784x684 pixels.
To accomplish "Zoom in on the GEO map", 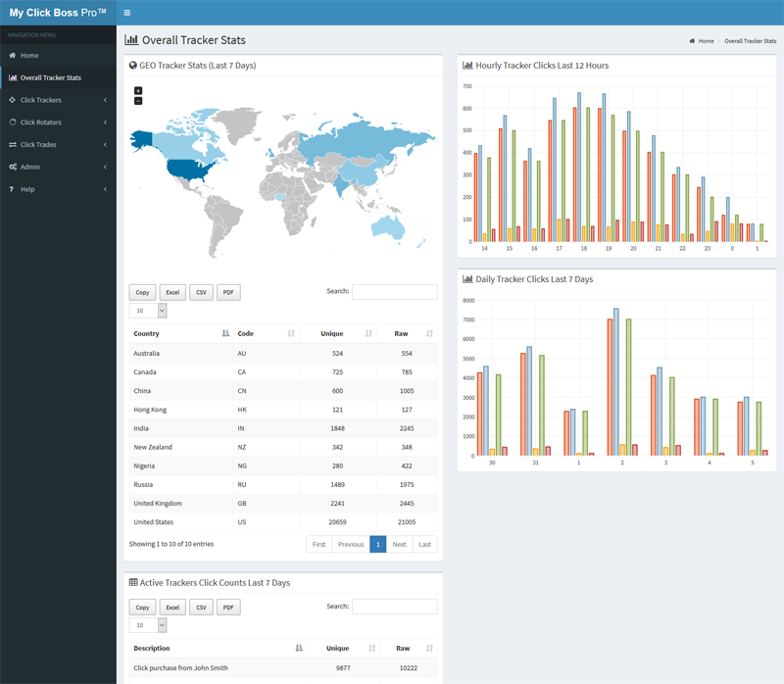I will pyautogui.click(x=138, y=91).
